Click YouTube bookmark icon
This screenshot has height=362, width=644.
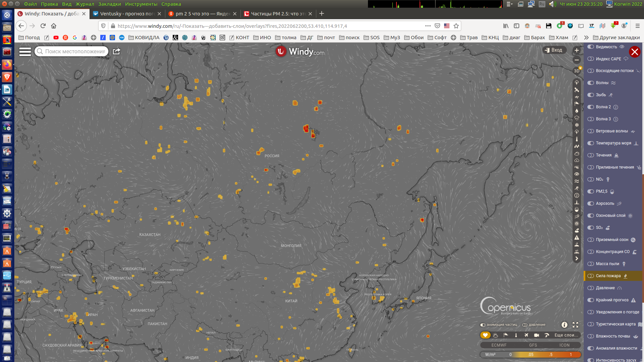point(56,38)
